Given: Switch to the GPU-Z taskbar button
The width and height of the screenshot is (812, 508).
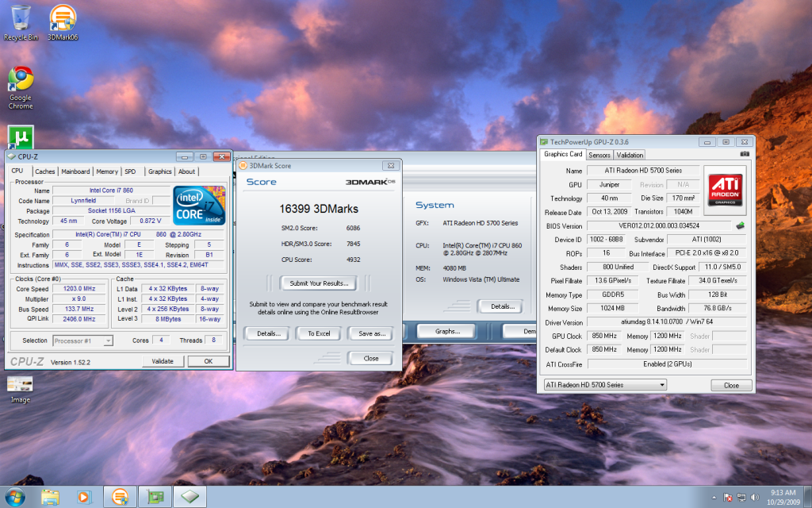Looking at the screenshot, I should (155, 497).
